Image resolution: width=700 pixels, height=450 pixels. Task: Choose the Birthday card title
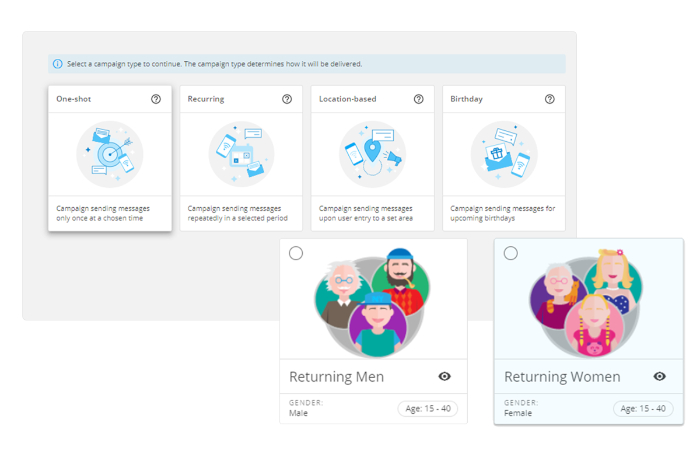(466, 99)
